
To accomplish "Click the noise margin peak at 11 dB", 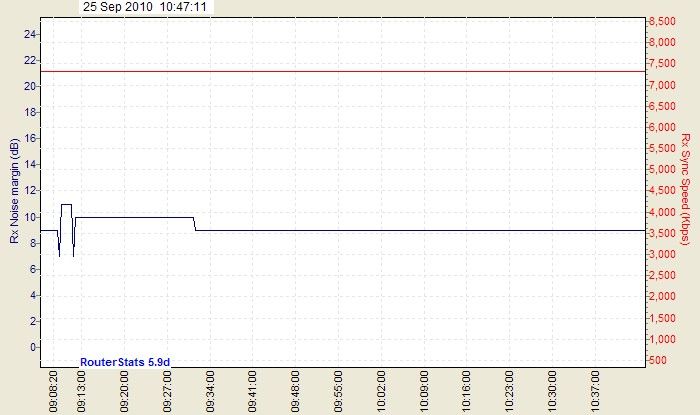I will [x=66, y=204].
